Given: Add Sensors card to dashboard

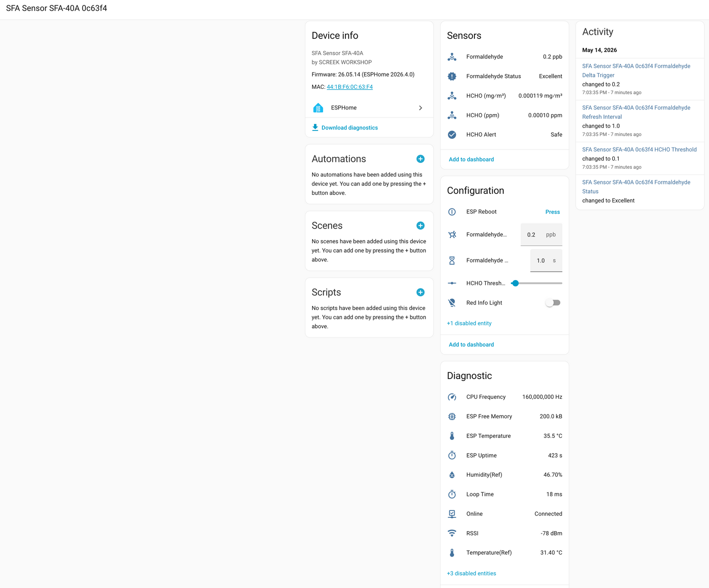Looking at the screenshot, I should pos(472,159).
